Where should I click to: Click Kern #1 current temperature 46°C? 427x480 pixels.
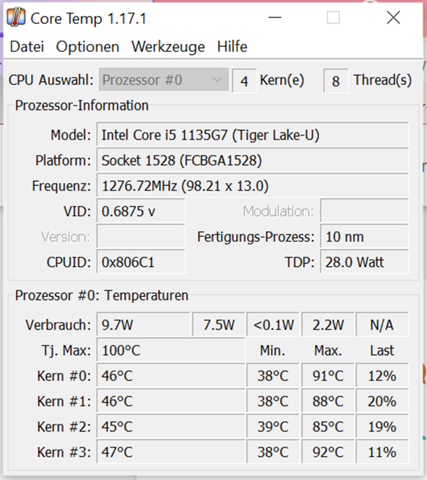(171, 401)
